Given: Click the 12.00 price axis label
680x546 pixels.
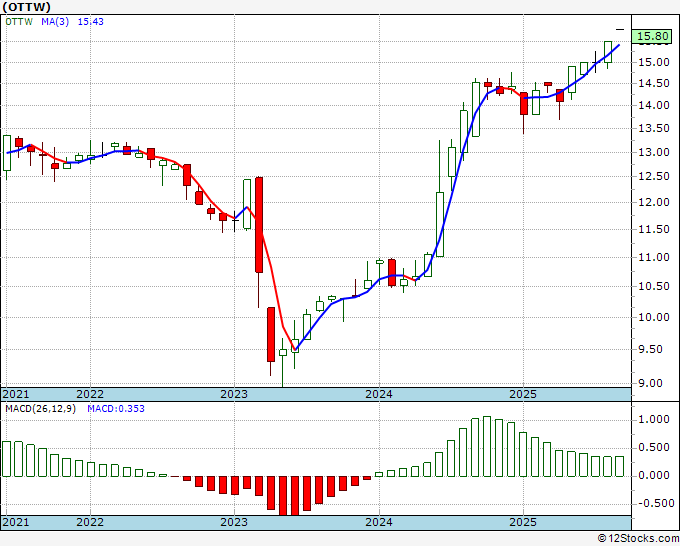Looking at the screenshot, I should (654, 203).
